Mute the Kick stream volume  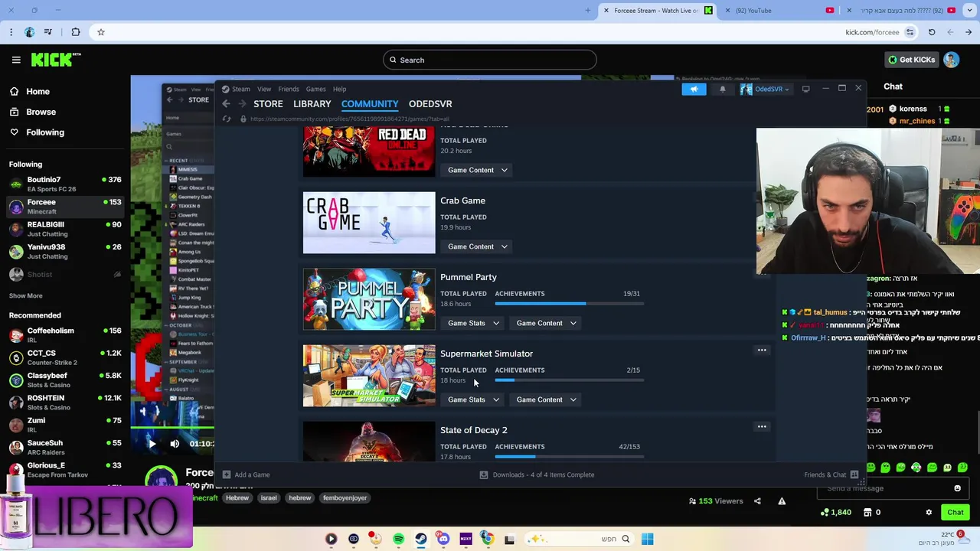[175, 443]
